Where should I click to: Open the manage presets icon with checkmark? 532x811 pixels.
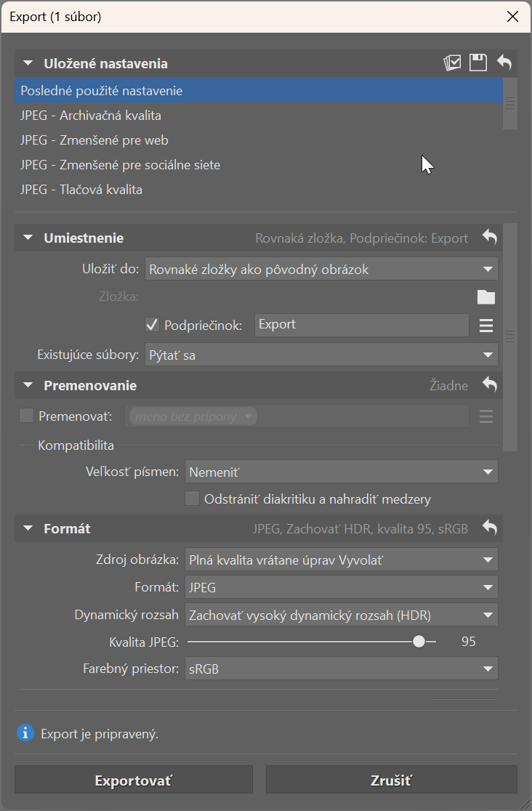[452, 62]
